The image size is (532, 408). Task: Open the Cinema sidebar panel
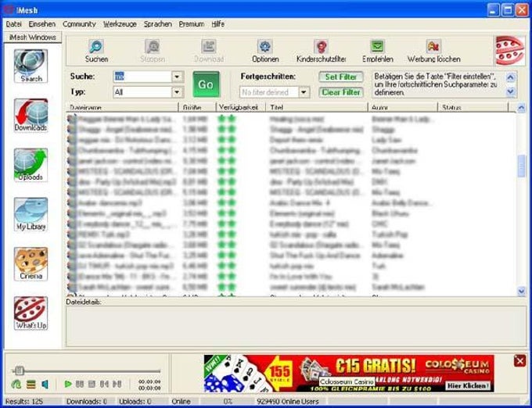31,263
